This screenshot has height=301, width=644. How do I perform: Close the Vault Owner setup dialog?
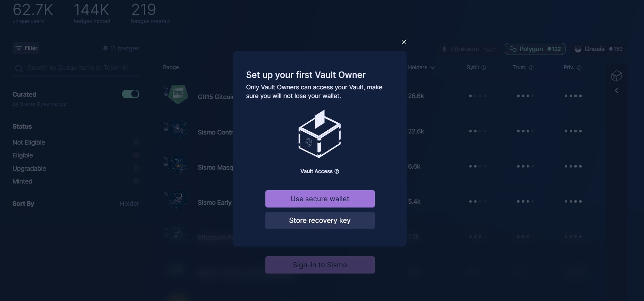point(404,42)
